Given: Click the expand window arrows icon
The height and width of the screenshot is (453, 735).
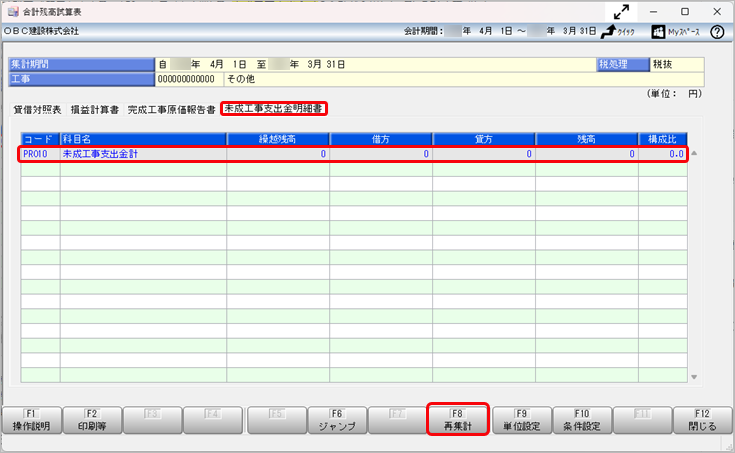Looking at the screenshot, I should point(621,12).
